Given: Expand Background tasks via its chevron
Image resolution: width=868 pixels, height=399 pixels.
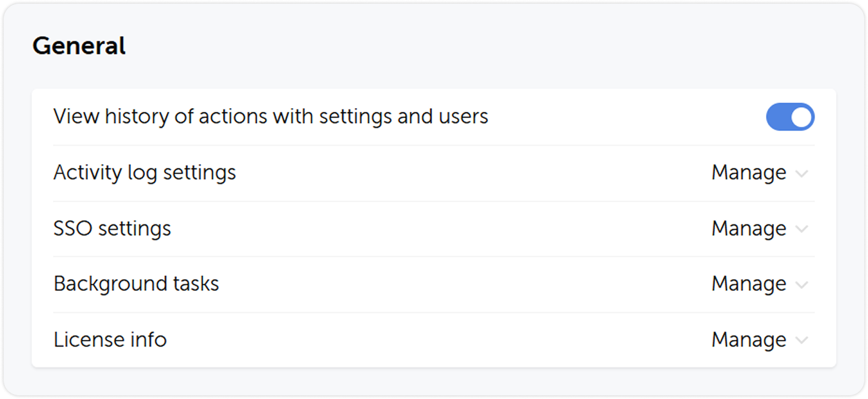Looking at the screenshot, I should click(x=801, y=285).
